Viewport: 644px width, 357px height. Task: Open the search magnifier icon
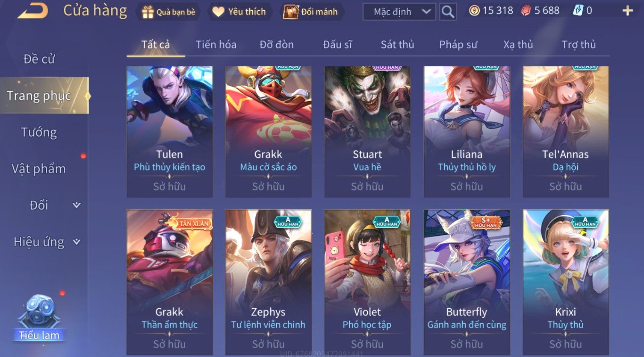click(x=448, y=12)
